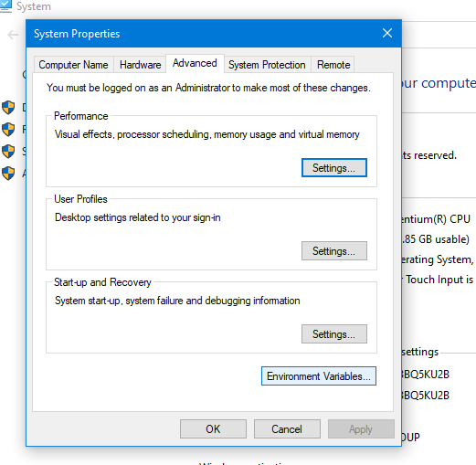The width and height of the screenshot is (476, 465).
Task: Click the second shield icon in sidebar
Action: click(8, 130)
